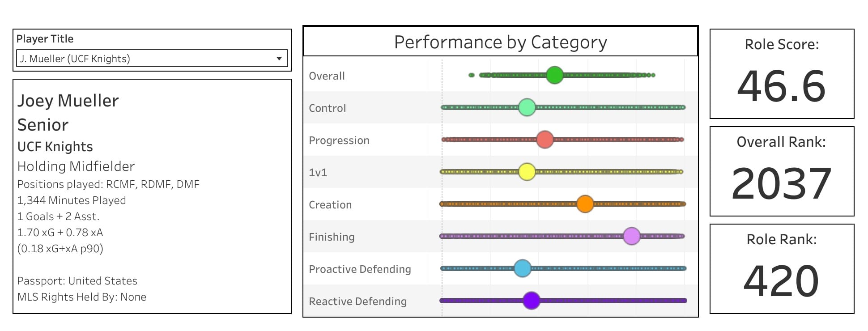Select the UCF Knights team text

tap(55, 147)
